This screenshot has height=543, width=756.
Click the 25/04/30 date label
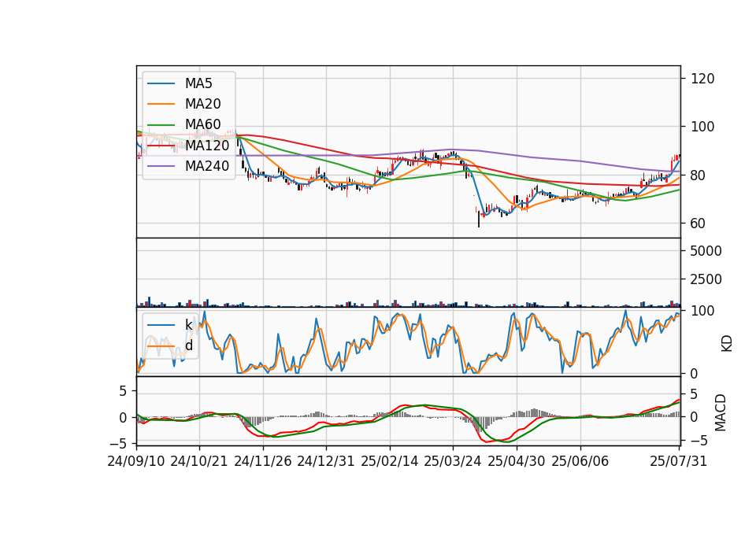point(517,461)
